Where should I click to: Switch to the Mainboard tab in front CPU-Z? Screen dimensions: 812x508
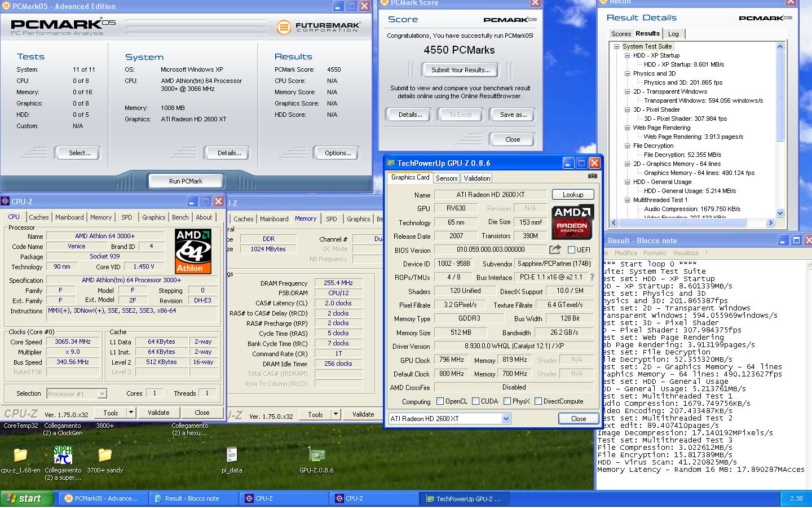(x=69, y=217)
